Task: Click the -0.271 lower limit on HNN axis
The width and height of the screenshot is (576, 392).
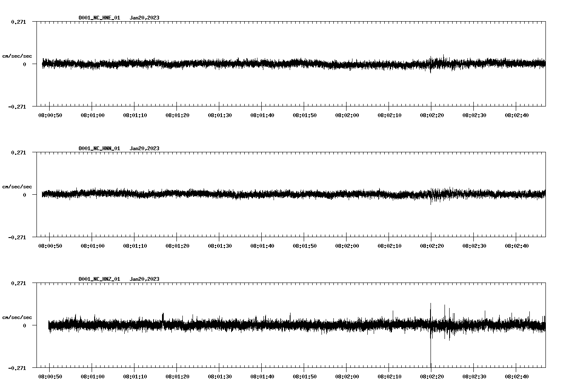Action: (x=17, y=237)
